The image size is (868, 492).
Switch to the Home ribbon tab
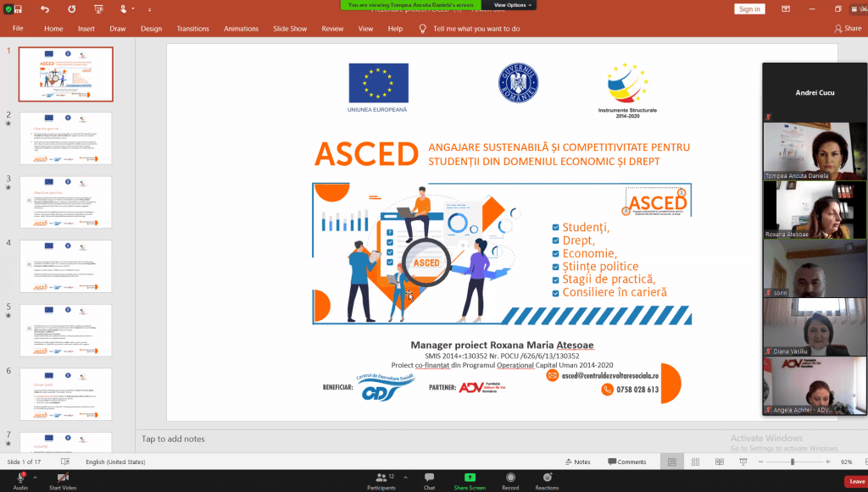point(53,29)
